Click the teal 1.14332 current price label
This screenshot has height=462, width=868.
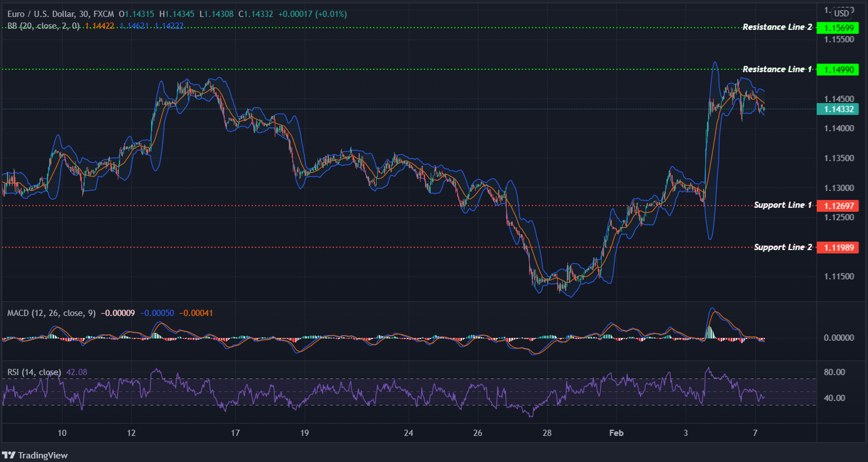coord(838,110)
